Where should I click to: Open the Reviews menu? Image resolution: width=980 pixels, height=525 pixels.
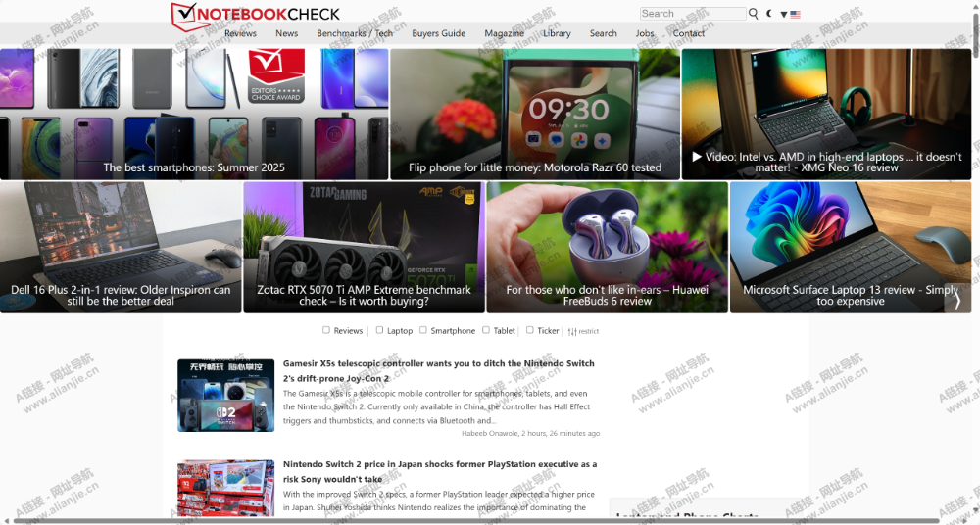click(x=241, y=33)
